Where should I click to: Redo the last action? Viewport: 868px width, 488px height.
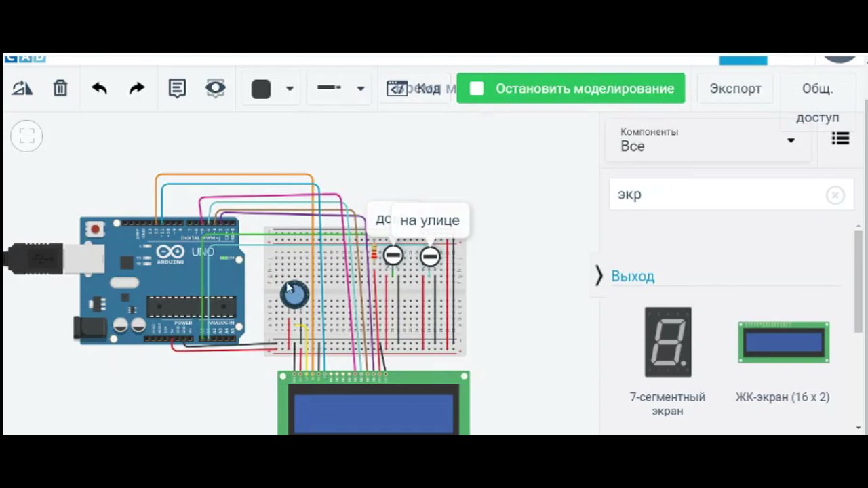[137, 88]
